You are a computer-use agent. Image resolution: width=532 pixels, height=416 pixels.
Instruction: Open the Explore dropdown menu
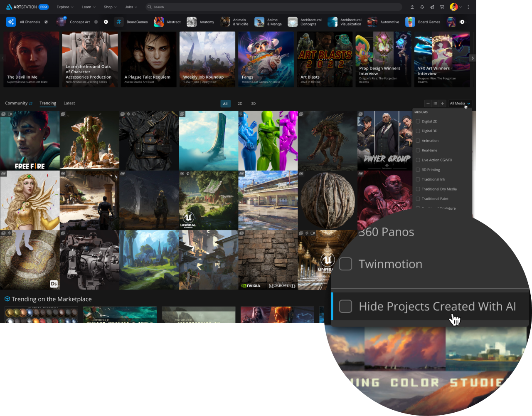[65, 7]
